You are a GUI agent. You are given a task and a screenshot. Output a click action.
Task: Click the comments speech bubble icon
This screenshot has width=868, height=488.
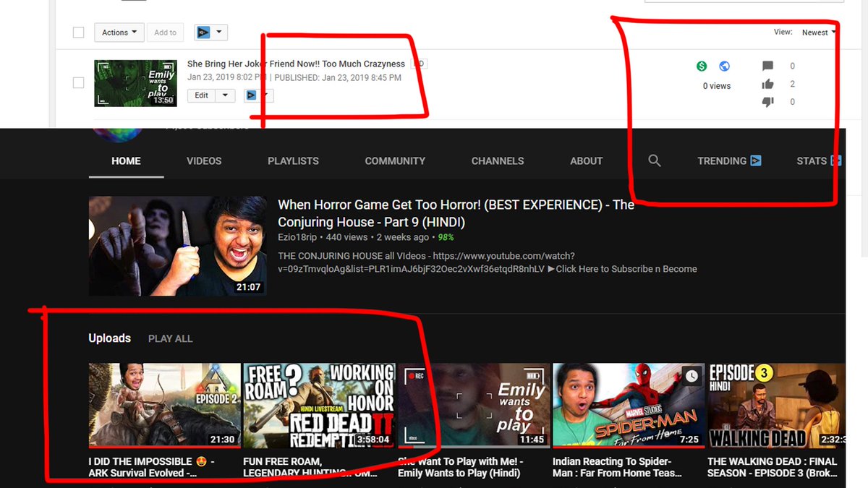[x=768, y=67]
